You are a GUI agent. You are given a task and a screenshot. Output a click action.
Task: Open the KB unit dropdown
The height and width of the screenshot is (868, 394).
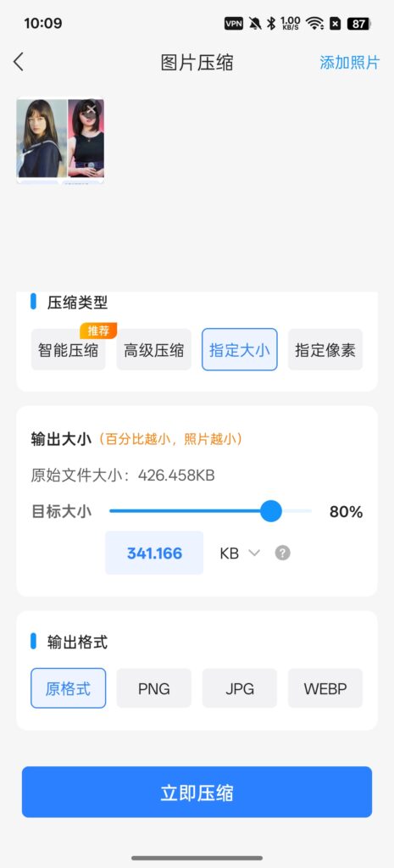(240, 553)
